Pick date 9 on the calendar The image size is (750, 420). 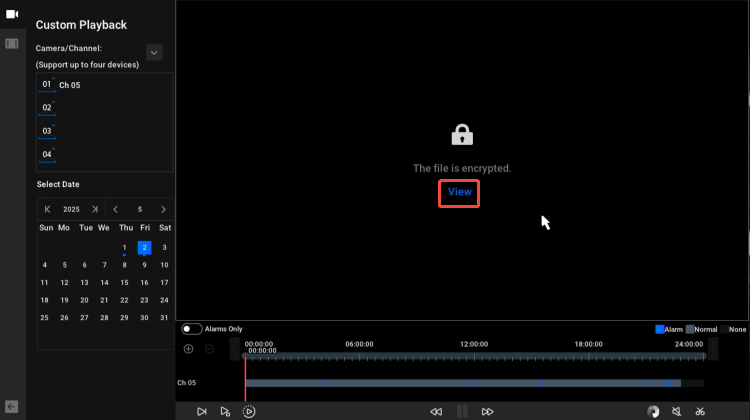coord(144,265)
